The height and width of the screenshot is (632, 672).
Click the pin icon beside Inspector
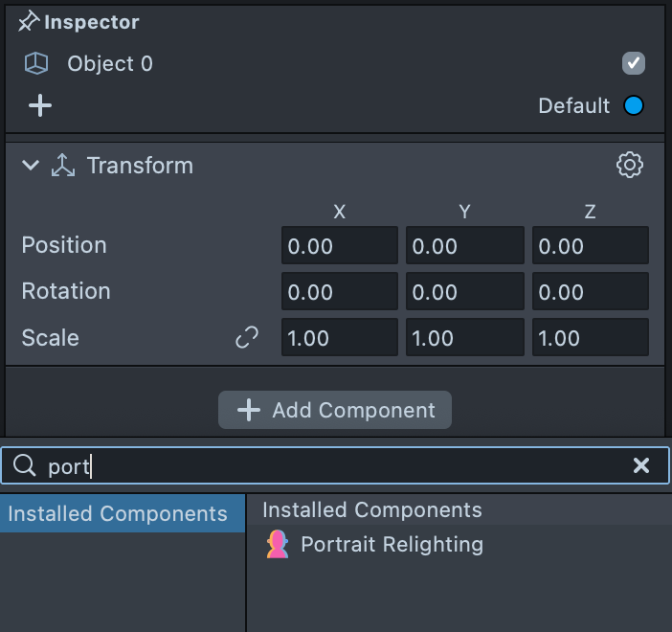click(x=29, y=22)
